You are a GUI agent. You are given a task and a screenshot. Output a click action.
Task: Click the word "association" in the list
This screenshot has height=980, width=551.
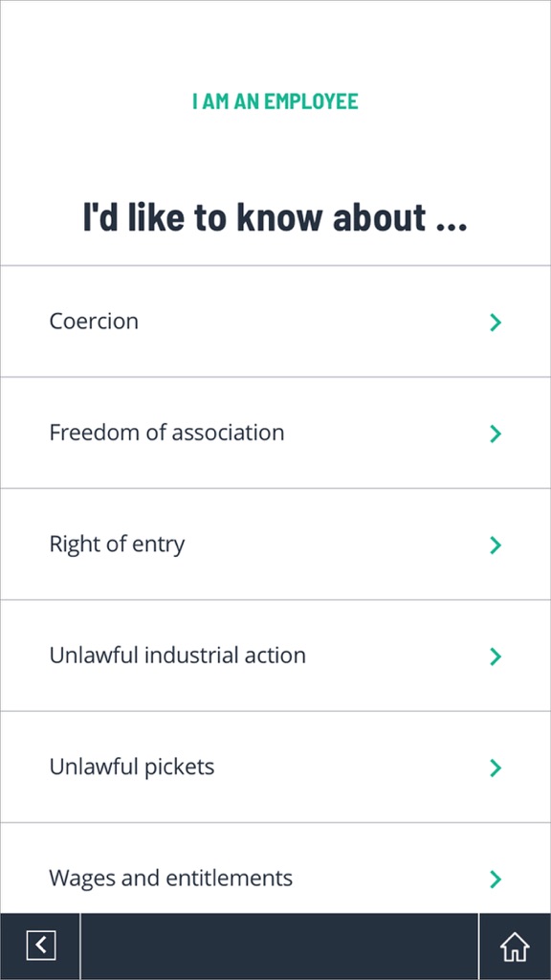click(x=228, y=433)
